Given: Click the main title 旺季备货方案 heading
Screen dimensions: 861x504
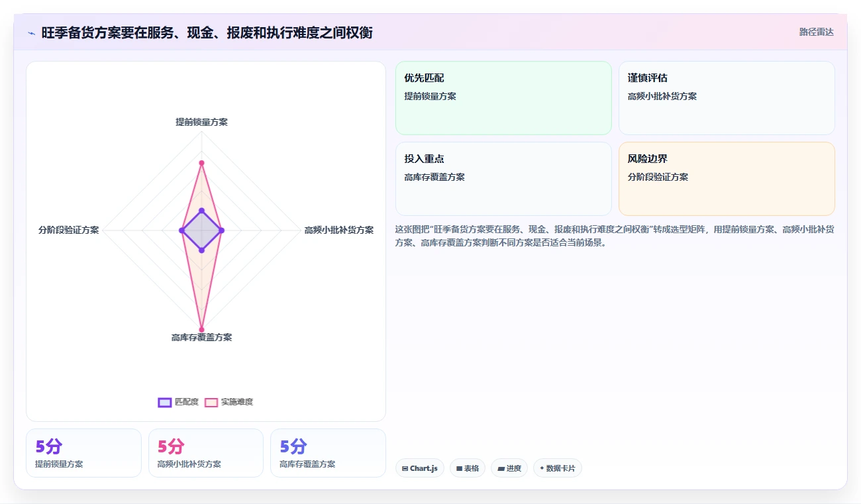Looking at the screenshot, I should pyautogui.click(x=207, y=32).
